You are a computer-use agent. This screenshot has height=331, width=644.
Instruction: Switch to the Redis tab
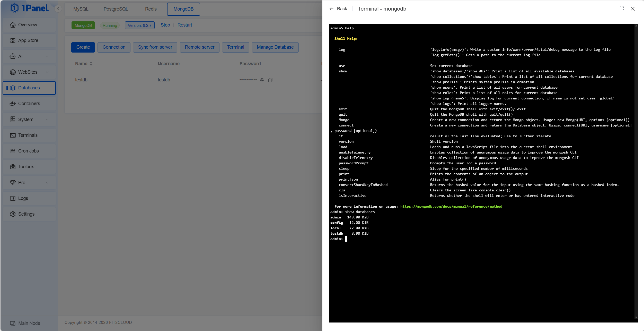151,9
